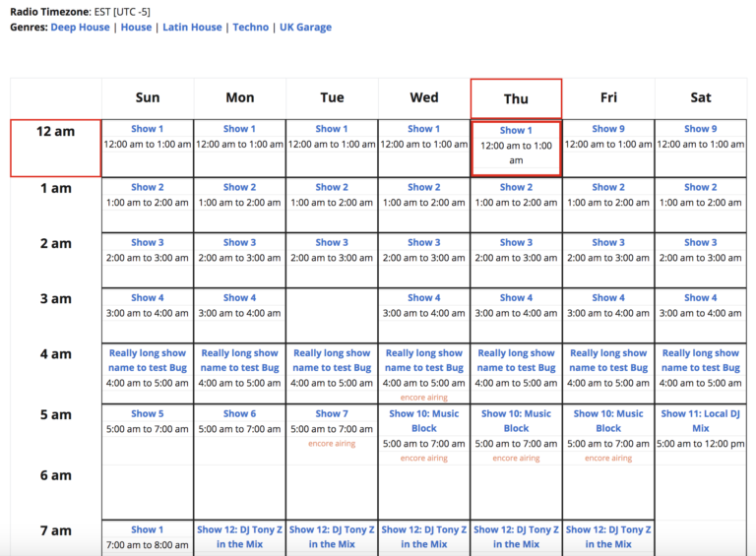The height and width of the screenshot is (556, 756).
Task: Open Show 2 in the Wed column
Action: point(424,187)
